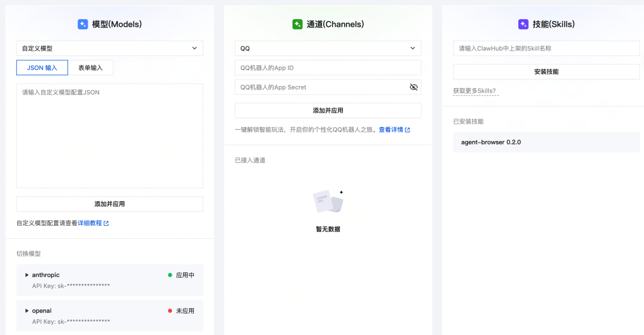The height and width of the screenshot is (335, 644).
Task: Click external link icon beside 查看详情
Action: (x=407, y=130)
